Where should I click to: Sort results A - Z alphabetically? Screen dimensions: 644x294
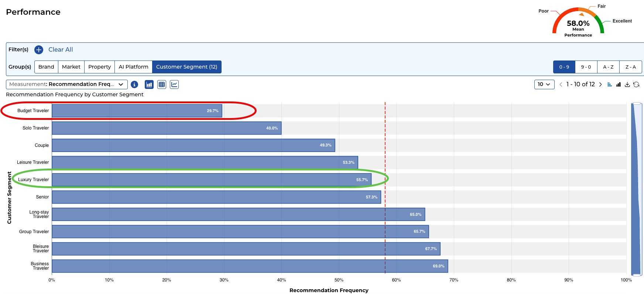click(x=608, y=67)
